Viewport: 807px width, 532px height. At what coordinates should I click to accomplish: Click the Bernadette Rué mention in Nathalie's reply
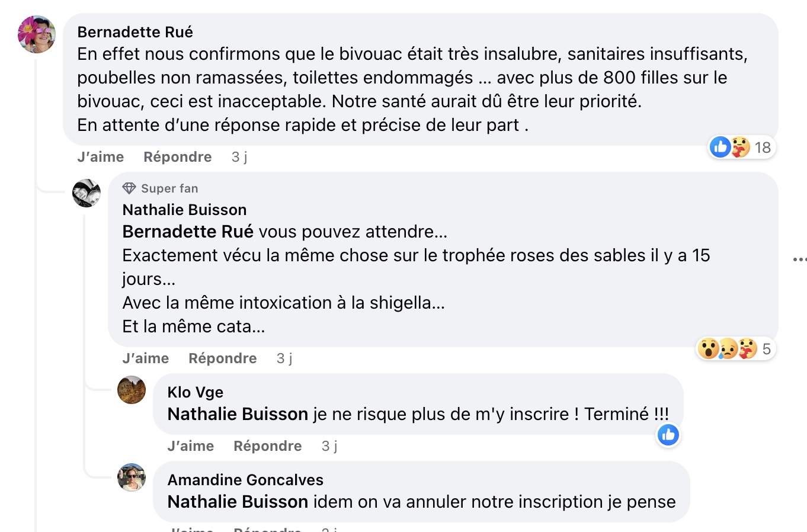(x=188, y=232)
